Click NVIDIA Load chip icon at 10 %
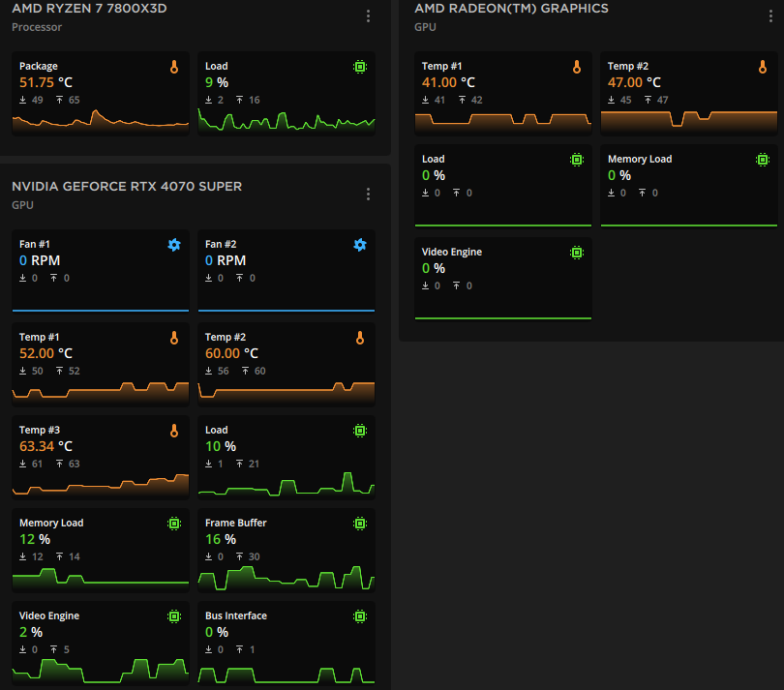784x690 pixels. point(360,431)
